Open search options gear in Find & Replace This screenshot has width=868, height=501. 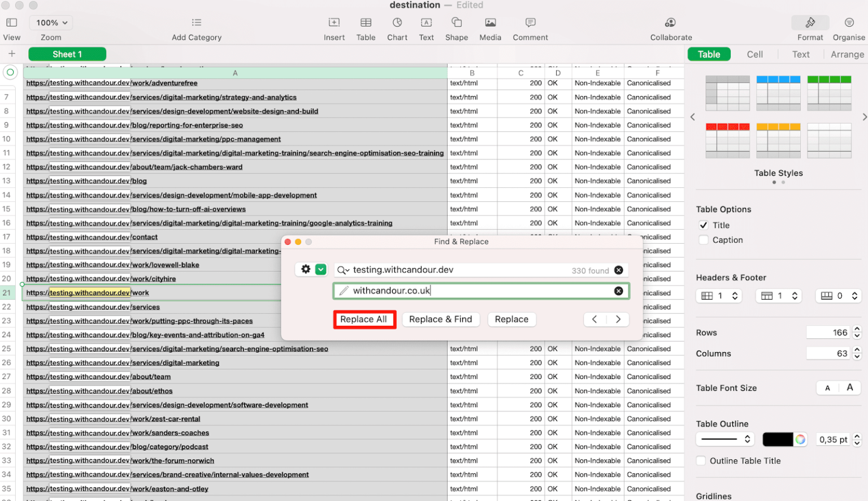point(306,269)
